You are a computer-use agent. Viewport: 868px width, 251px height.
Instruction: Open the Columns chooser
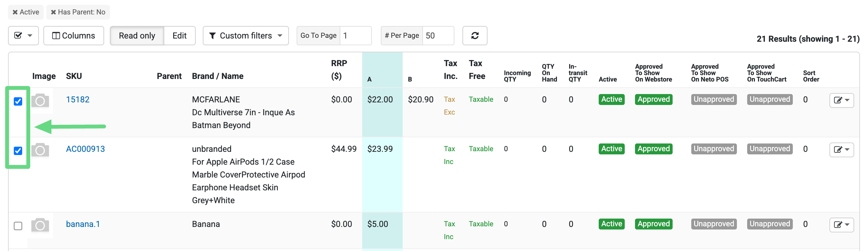tap(74, 36)
